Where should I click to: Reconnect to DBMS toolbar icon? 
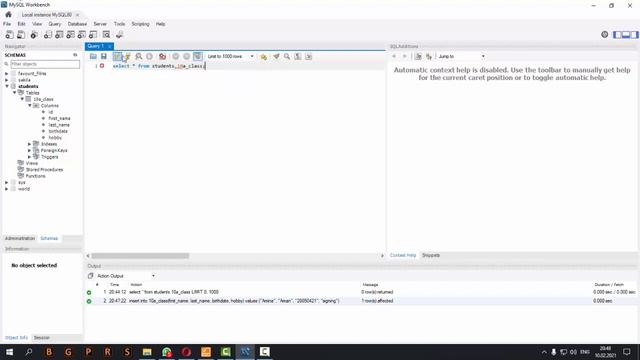click(x=120, y=35)
